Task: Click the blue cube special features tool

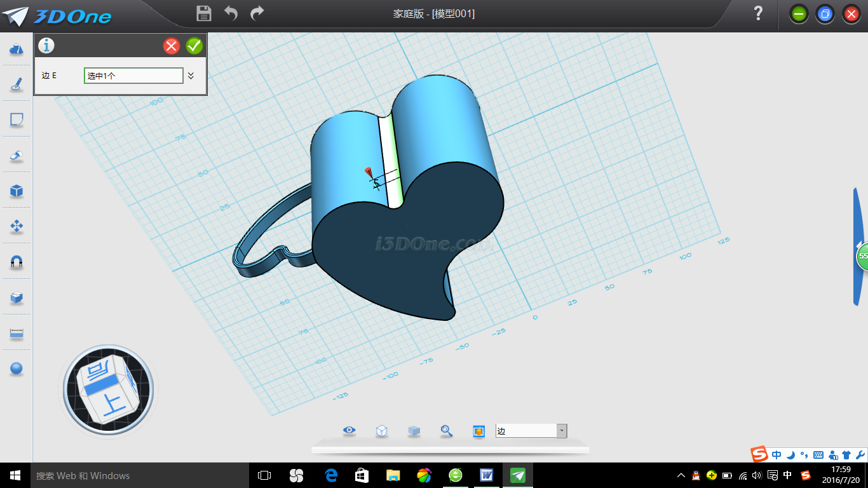Action: tap(17, 191)
